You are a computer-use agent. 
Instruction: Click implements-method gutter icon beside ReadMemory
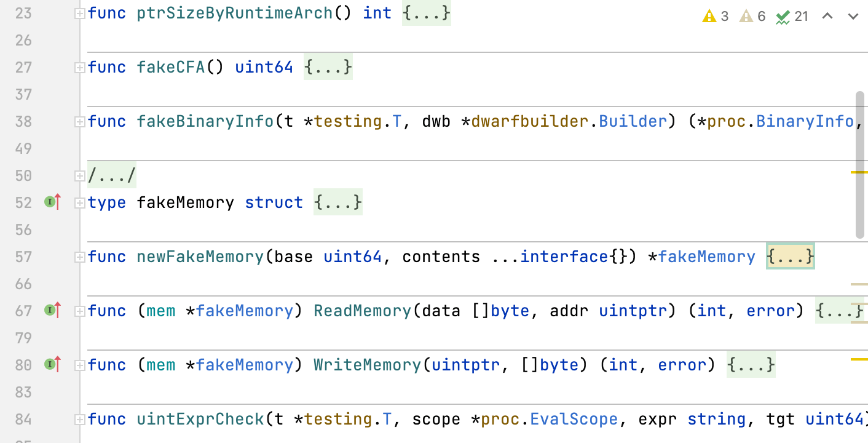tap(53, 310)
